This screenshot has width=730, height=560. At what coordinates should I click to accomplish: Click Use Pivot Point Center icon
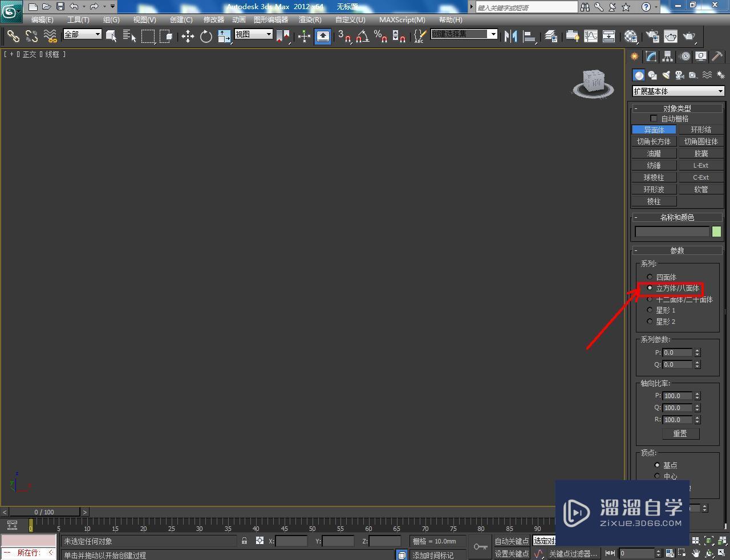coord(283,36)
